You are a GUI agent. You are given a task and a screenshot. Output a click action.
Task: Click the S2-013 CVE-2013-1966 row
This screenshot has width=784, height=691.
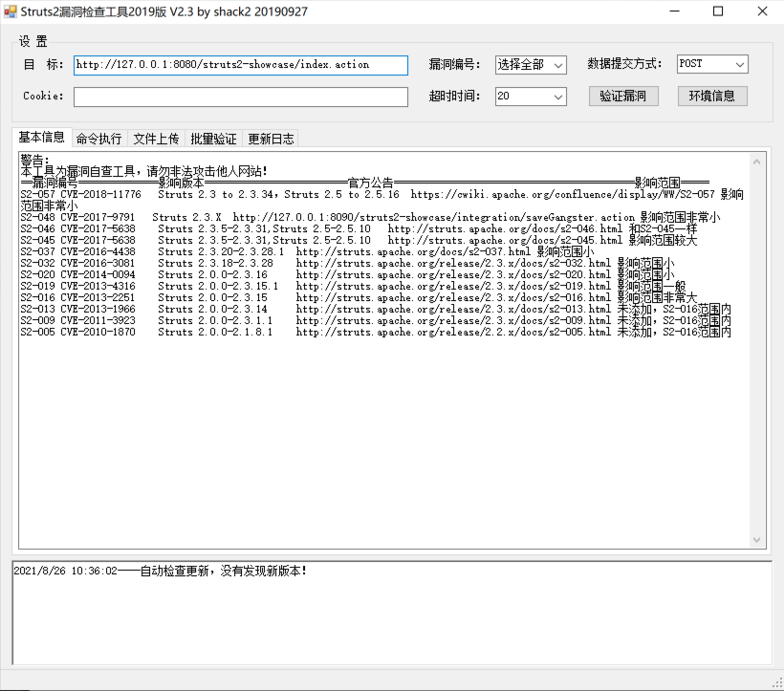[x=376, y=310]
